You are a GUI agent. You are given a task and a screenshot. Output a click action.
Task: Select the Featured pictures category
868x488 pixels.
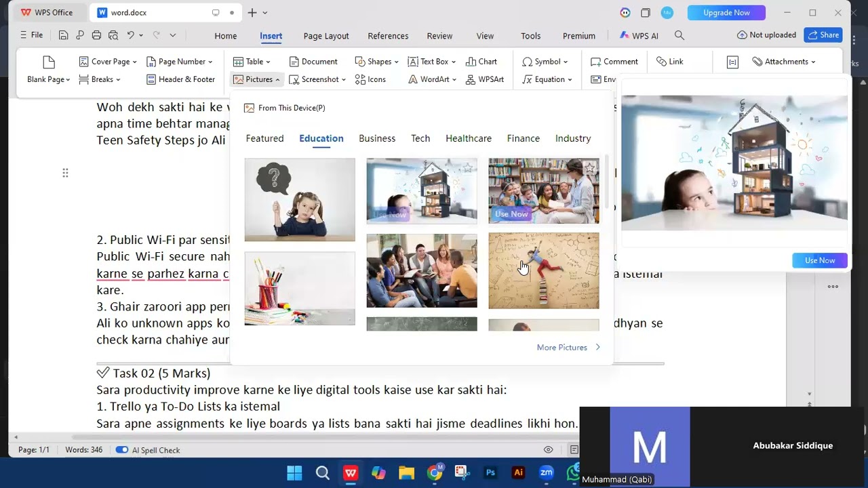264,138
